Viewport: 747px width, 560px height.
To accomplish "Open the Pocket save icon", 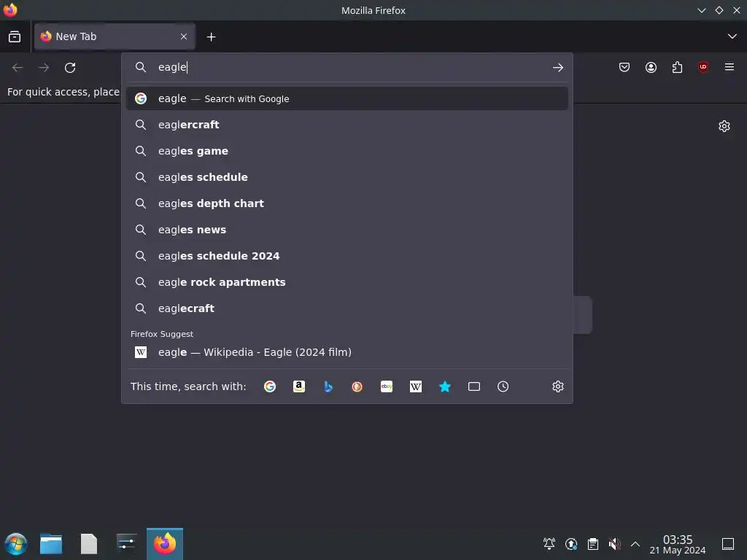I will click(624, 68).
